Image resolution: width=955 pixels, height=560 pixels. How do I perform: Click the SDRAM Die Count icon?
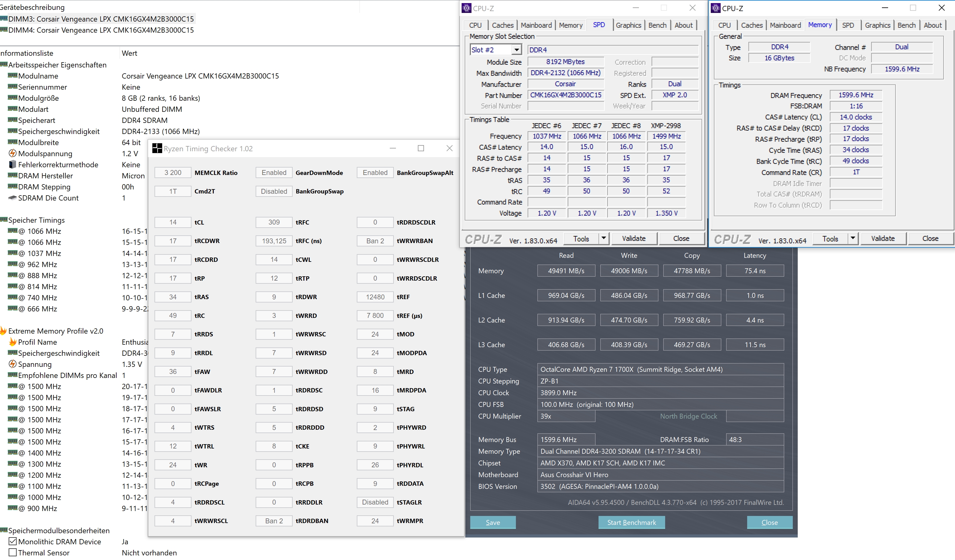coord(13,198)
